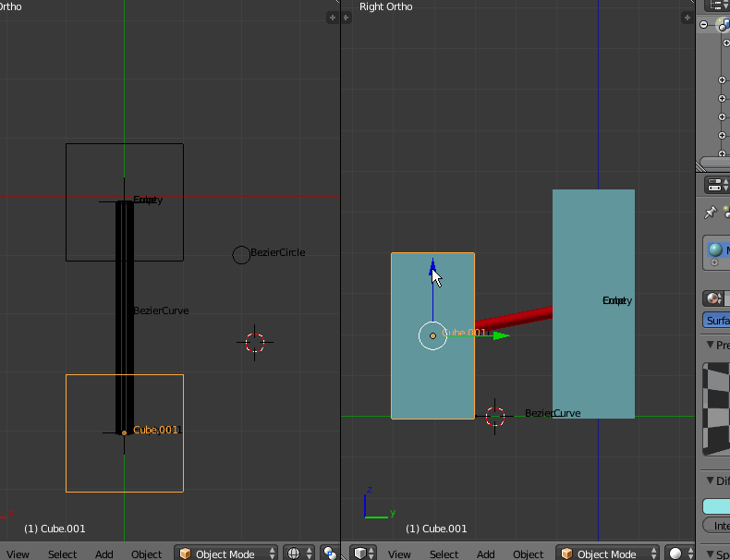Screen dimensions: 730x560
Task: Click the BezierCircle object in left viewport
Action: point(241,255)
